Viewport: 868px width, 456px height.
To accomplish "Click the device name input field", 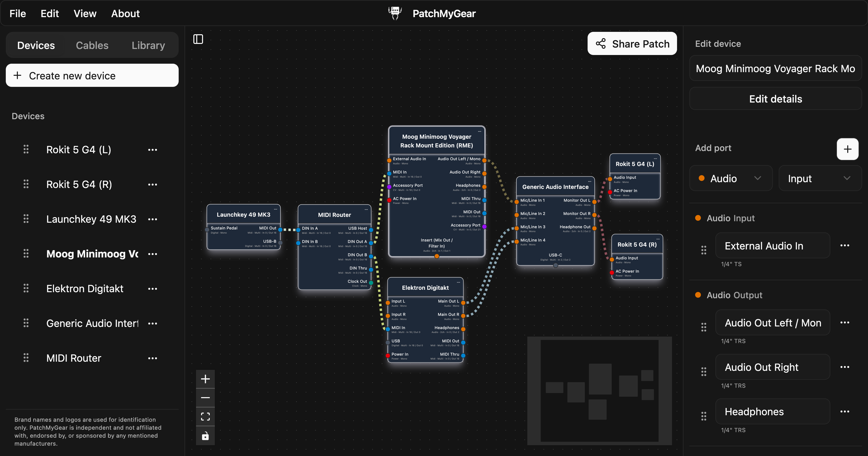I will 775,69.
